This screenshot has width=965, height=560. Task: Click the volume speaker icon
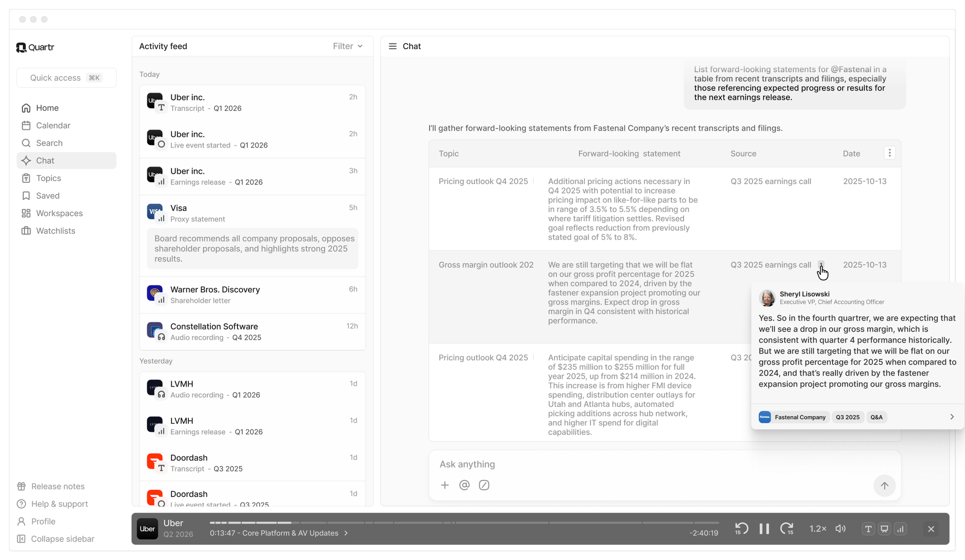(840, 529)
